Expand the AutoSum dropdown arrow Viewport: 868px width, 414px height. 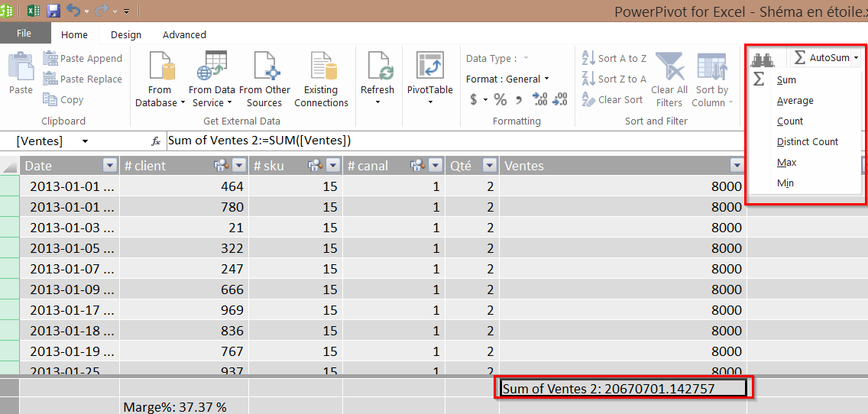pos(857,58)
